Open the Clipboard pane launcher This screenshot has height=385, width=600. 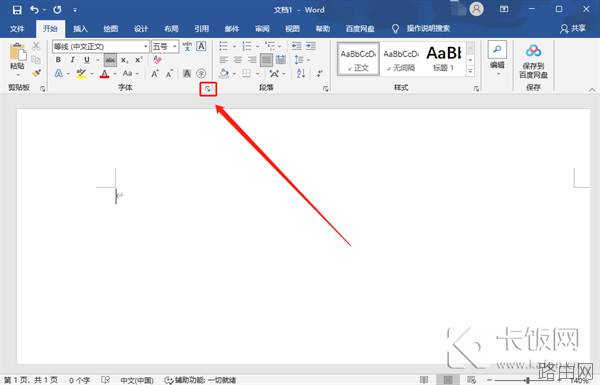(x=42, y=89)
